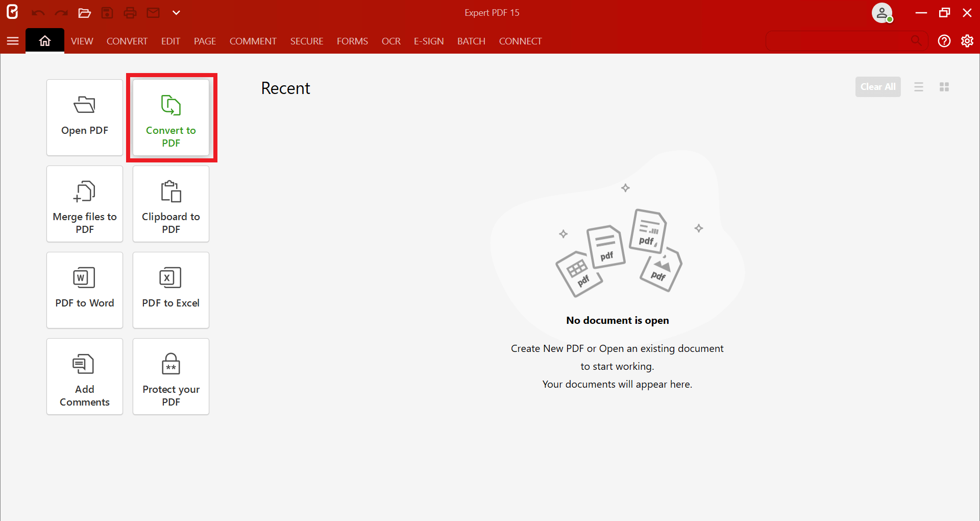
Task: Click the PDF to Excel tile
Action: (171, 290)
